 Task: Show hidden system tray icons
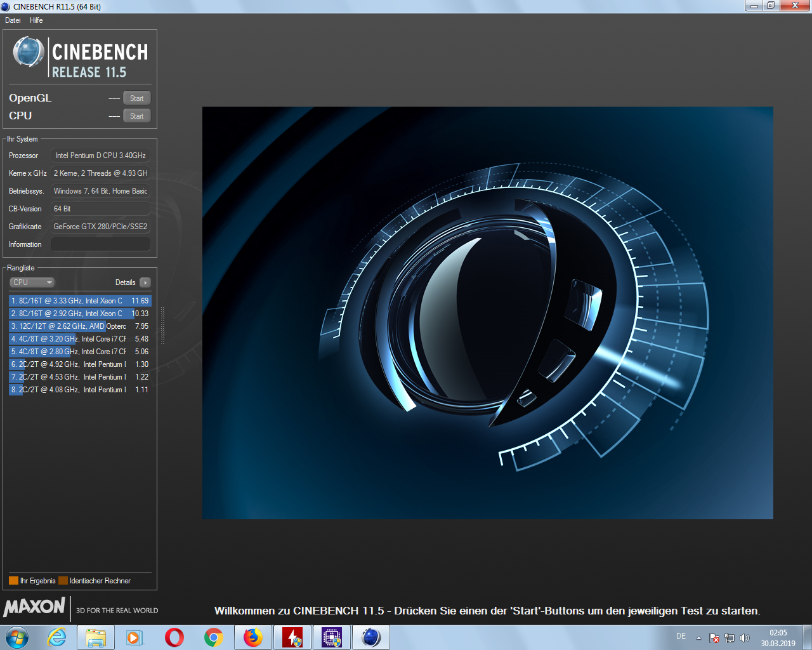click(x=698, y=638)
